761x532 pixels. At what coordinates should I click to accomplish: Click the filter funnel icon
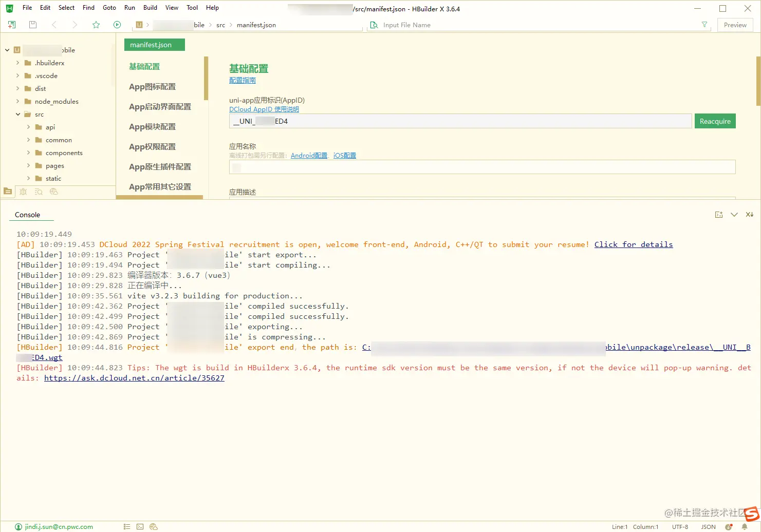pos(704,25)
